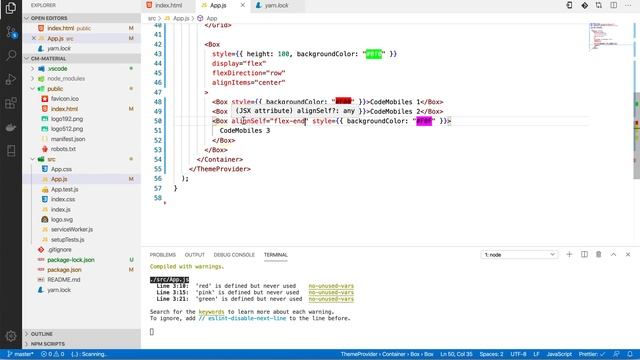Click the magenta color swatch on line 50
The height and width of the screenshot is (360, 640).
424,121
